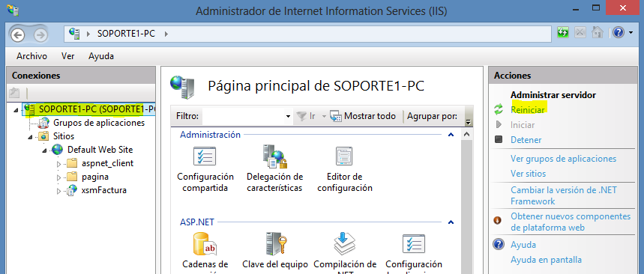Click the Help question mark toolbar icon
Viewport: 644px width, 274px height.
[x=618, y=32]
